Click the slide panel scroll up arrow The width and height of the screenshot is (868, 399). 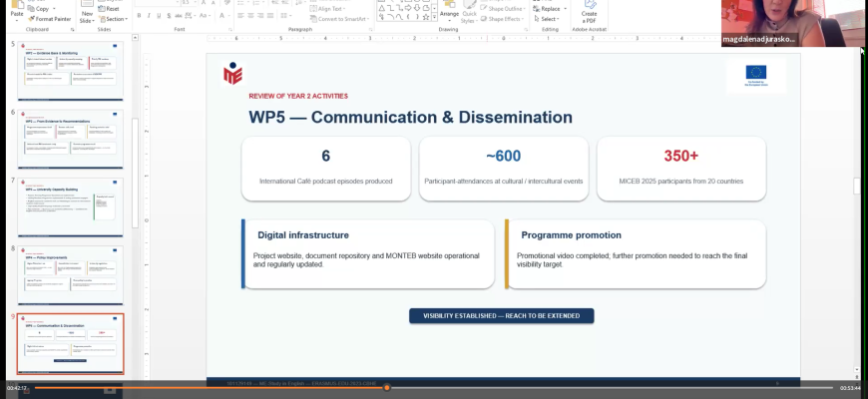(135, 38)
